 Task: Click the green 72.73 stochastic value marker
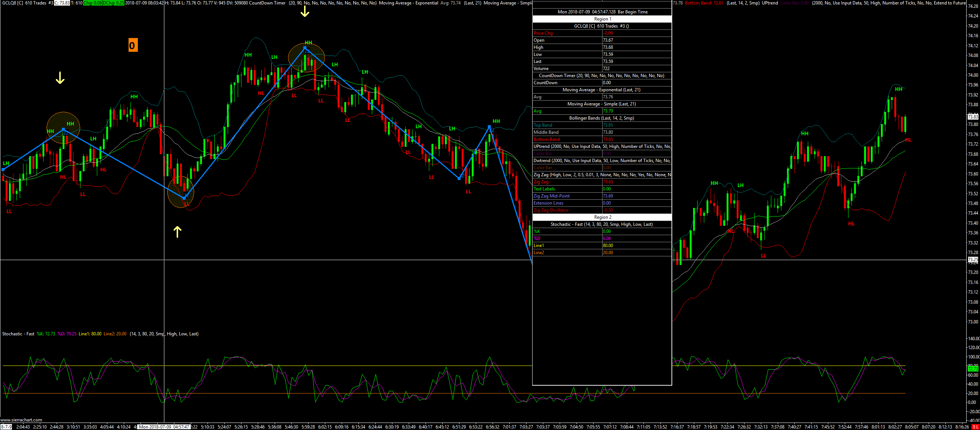click(x=973, y=369)
